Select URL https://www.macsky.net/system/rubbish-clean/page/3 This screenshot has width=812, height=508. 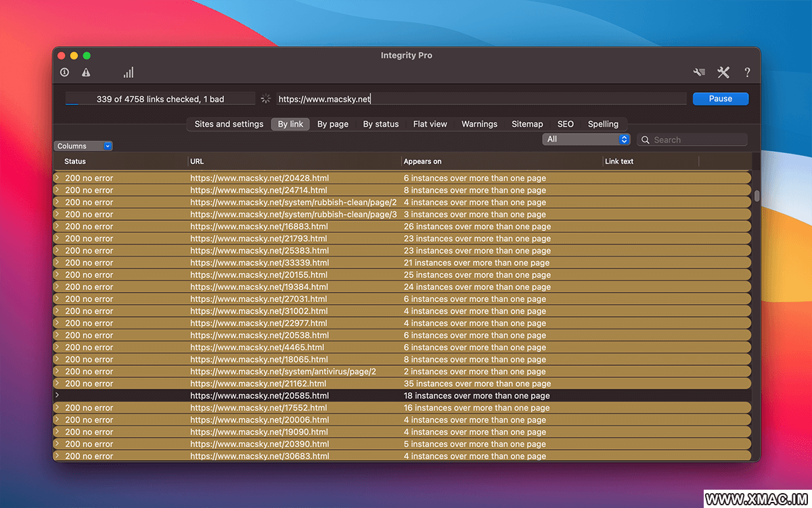tap(294, 215)
